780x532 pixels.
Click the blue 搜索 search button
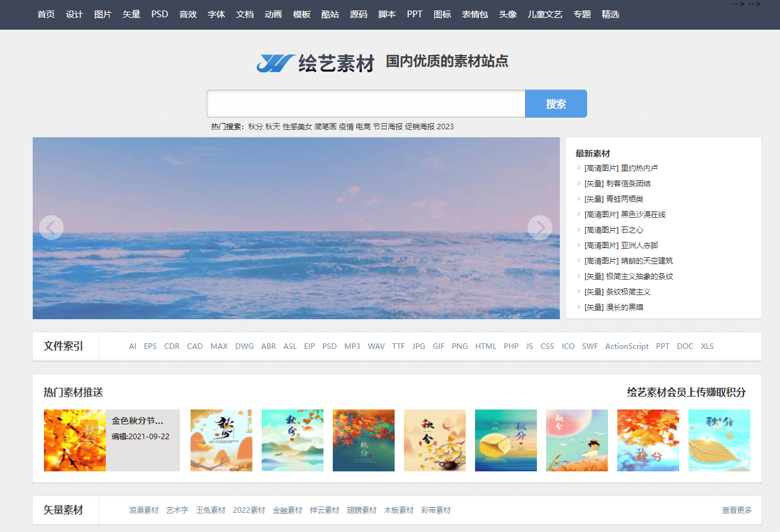point(555,103)
